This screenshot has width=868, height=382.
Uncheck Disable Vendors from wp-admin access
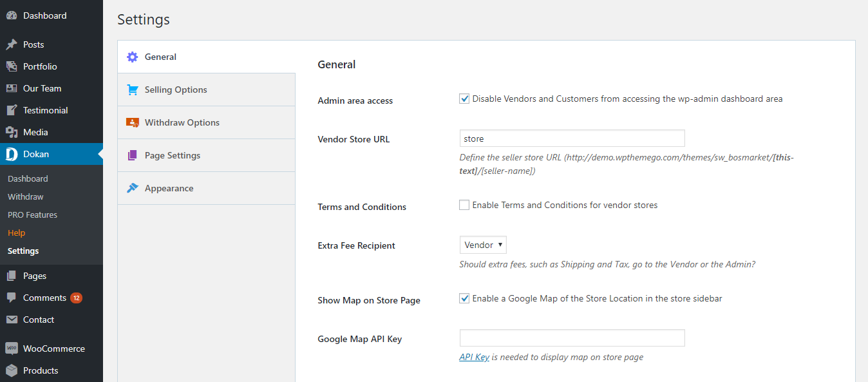coord(464,99)
